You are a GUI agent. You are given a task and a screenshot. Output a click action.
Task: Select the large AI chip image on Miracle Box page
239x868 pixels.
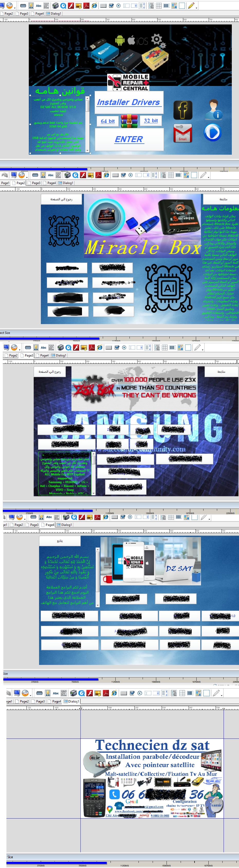click(168, 288)
